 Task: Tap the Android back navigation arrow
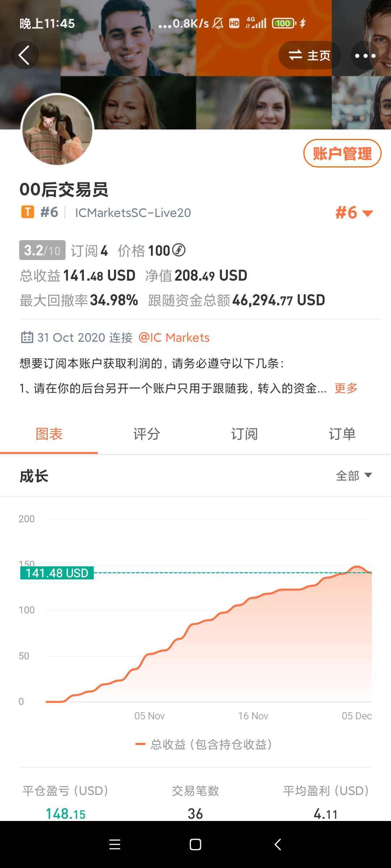pyautogui.click(x=278, y=844)
